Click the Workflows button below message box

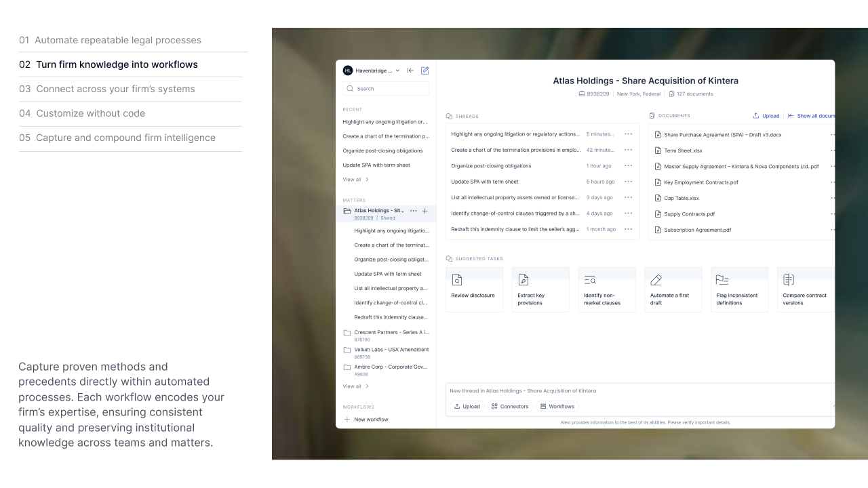click(557, 407)
